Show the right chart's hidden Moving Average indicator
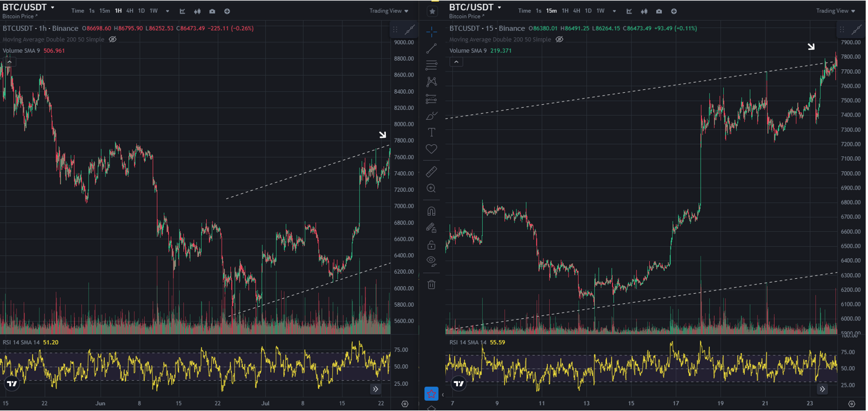 (559, 39)
